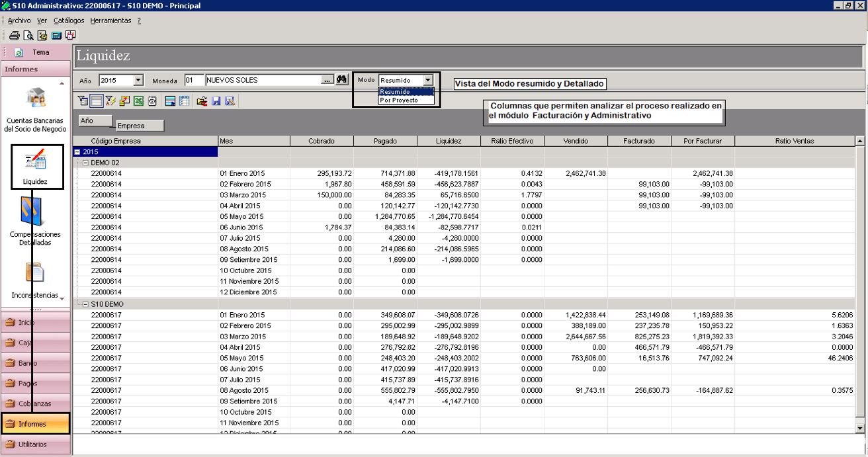This screenshot has height=457, width=868.
Task: Click the Empresa grouping button
Action: pos(140,126)
